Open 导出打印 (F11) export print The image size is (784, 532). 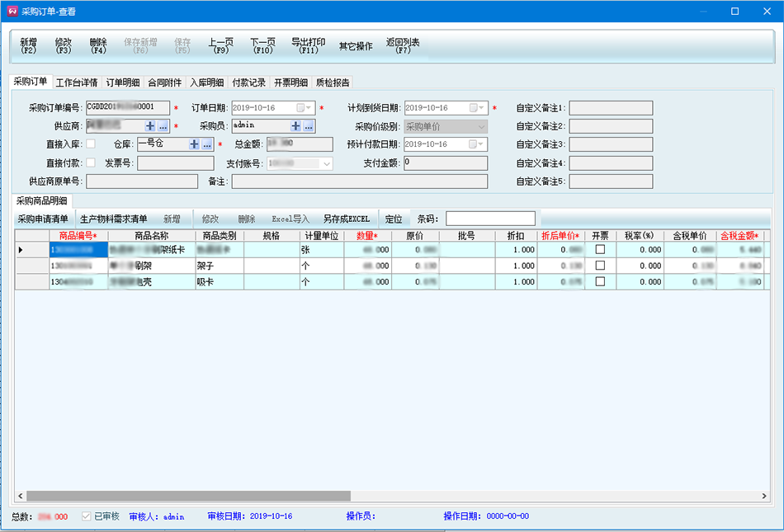[x=309, y=46]
